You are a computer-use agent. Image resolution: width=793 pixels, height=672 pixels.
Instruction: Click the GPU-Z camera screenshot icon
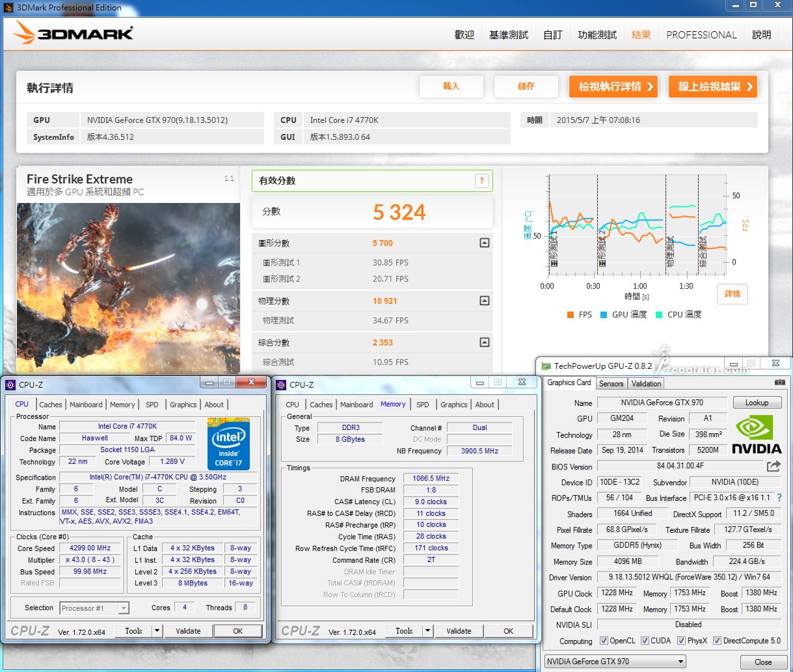(x=780, y=383)
